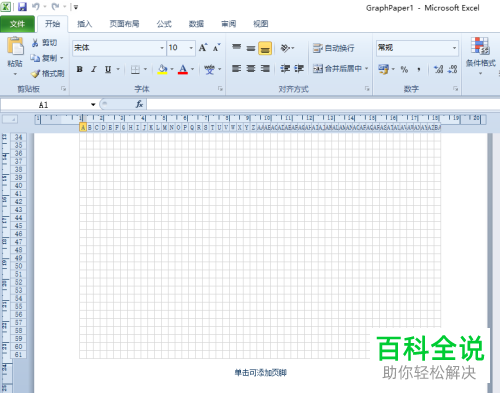Open the font size dropdown showing 10
Image resolution: width=500 pixels, height=393 pixels.
[191, 48]
